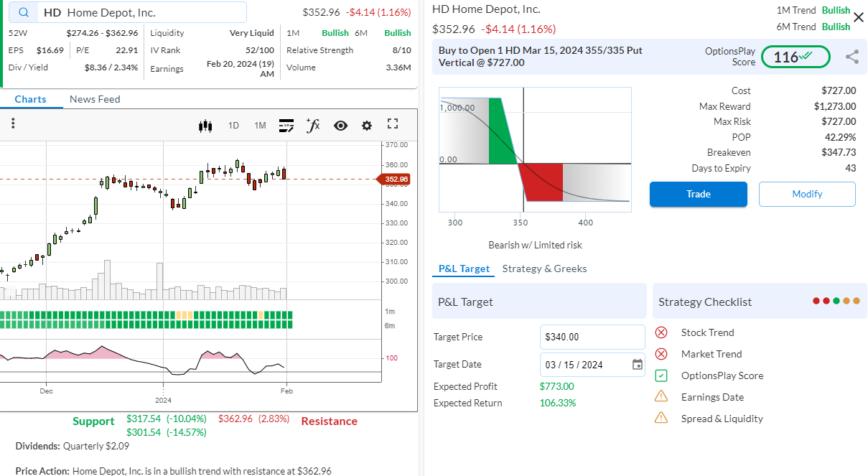Screen dimensions: 868x476
Task: Click the Modify button
Action: (807, 194)
